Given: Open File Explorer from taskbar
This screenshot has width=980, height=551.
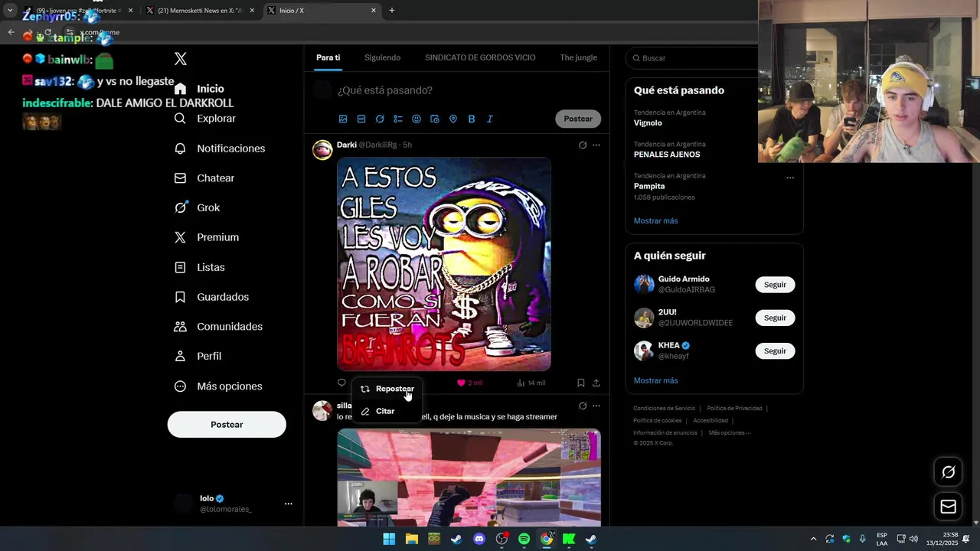Looking at the screenshot, I should tap(411, 539).
